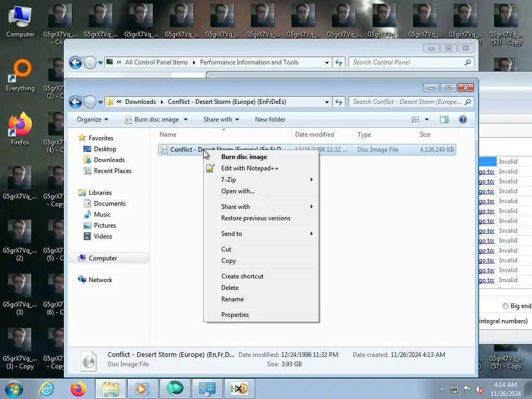Click Burn disc image toolbar button
Viewport: 532px width, 399px height.
pos(152,119)
